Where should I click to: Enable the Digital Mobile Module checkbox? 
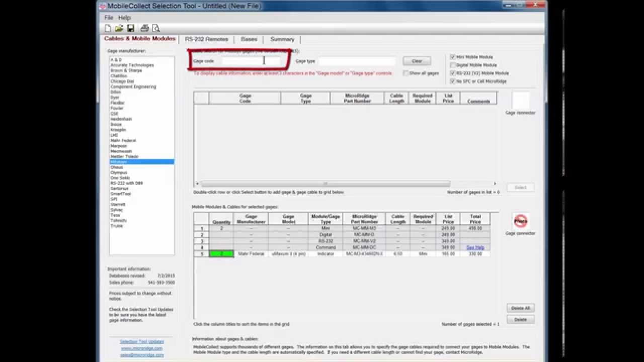453,65
